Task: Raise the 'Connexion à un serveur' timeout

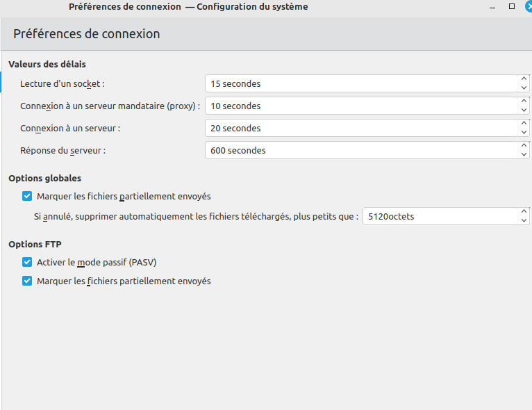Action: coord(524,124)
